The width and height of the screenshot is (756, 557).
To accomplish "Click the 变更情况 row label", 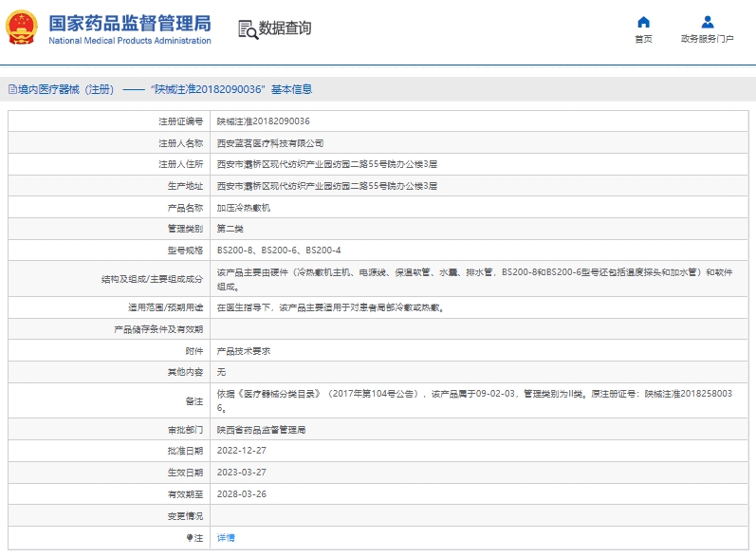I will 185,515.
